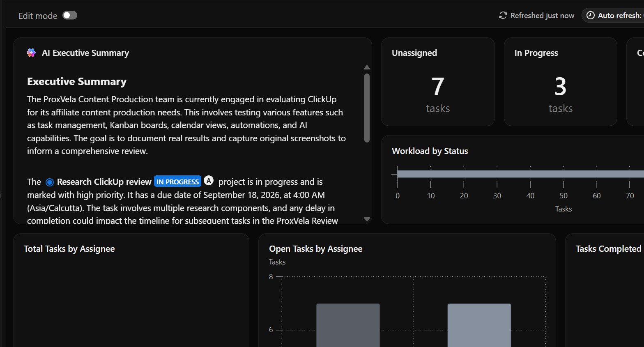Image resolution: width=644 pixels, height=347 pixels.
Task: Click the Executive Summary scrollbar thumb
Action: (367, 108)
